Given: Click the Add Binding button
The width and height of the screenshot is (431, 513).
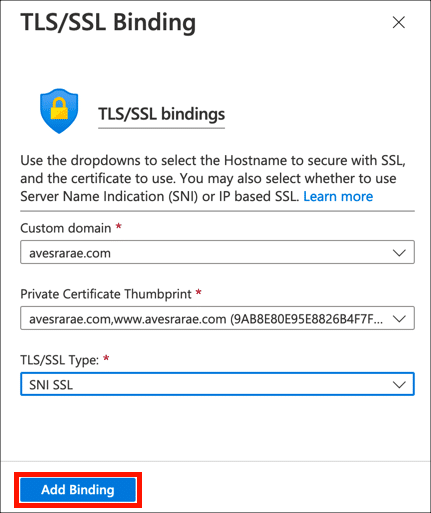Looking at the screenshot, I should point(78,490).
